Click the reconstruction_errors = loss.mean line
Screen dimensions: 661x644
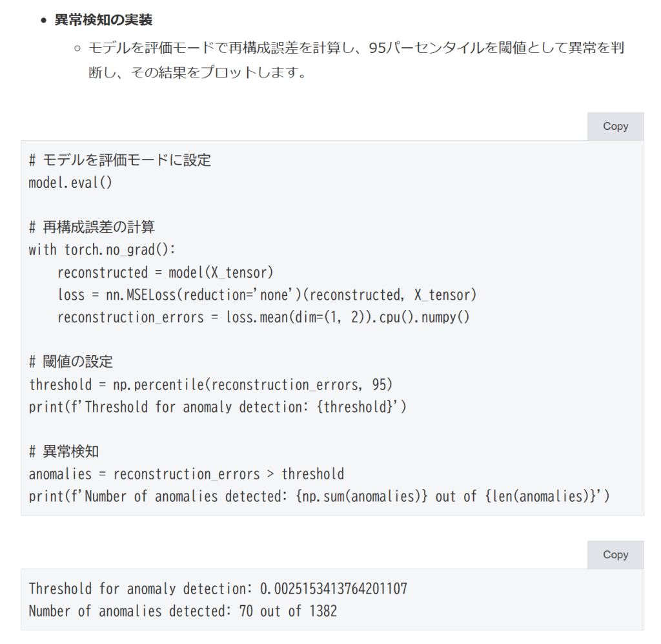tap(263, 317)
